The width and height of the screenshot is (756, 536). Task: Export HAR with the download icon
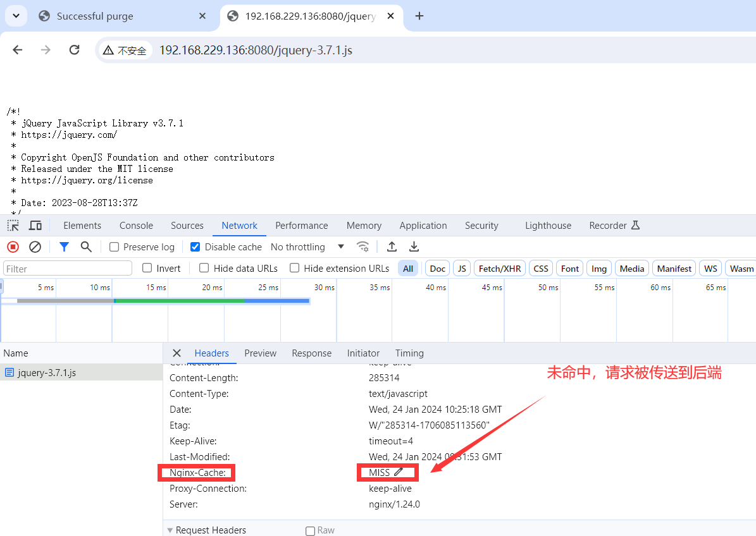pyautogui.click(x=414, y=247)
